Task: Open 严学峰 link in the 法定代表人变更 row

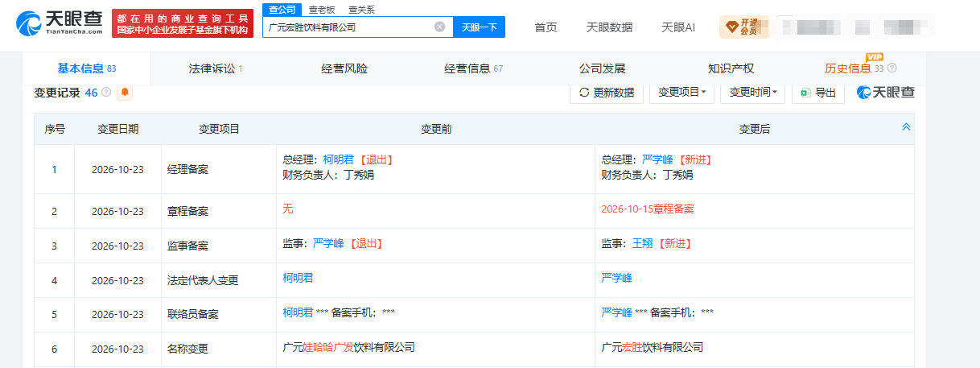Action: point(616,278)
